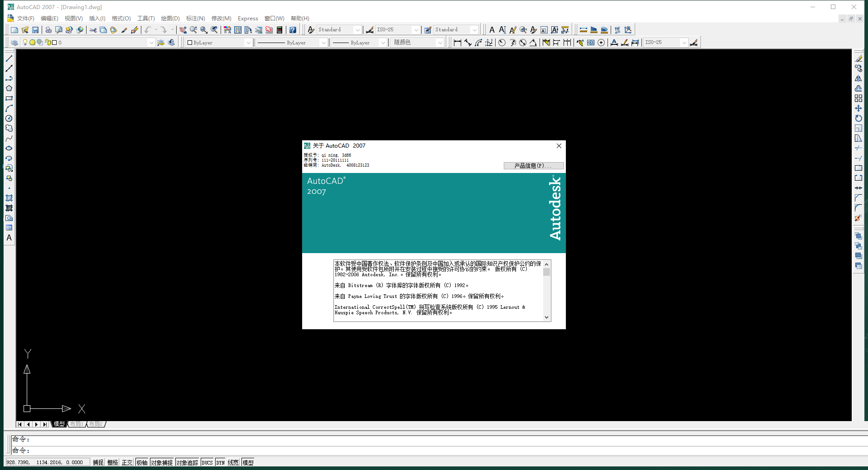Select the Erase tool in modify toolbar
The height and width of the screenshot is (470, 868).
[858, 58]
